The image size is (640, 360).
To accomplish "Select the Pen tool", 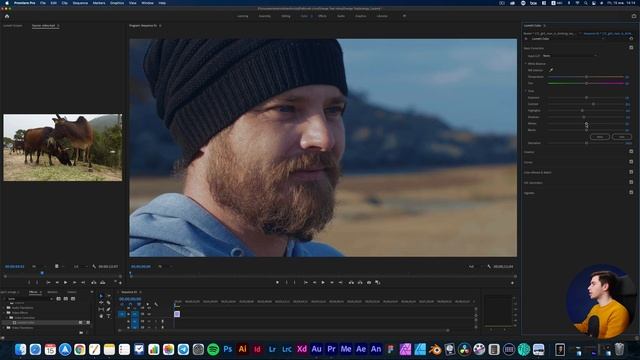I will [109, 309].
